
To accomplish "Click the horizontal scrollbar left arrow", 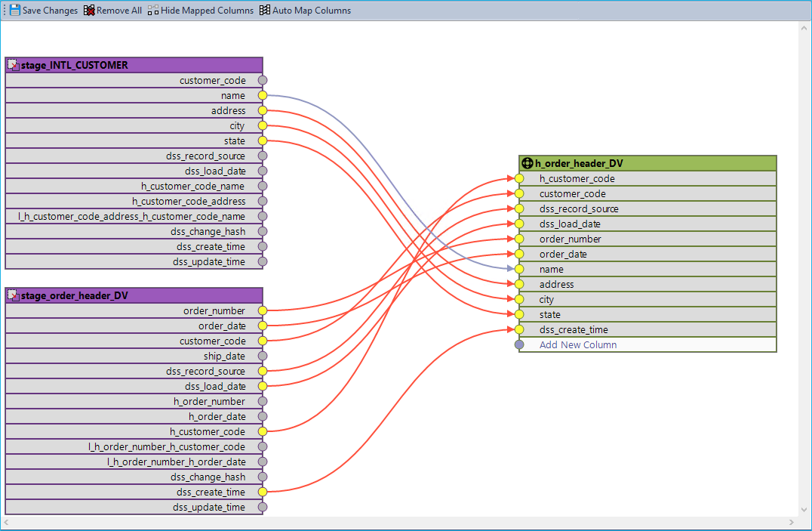I will click(6, 522).
